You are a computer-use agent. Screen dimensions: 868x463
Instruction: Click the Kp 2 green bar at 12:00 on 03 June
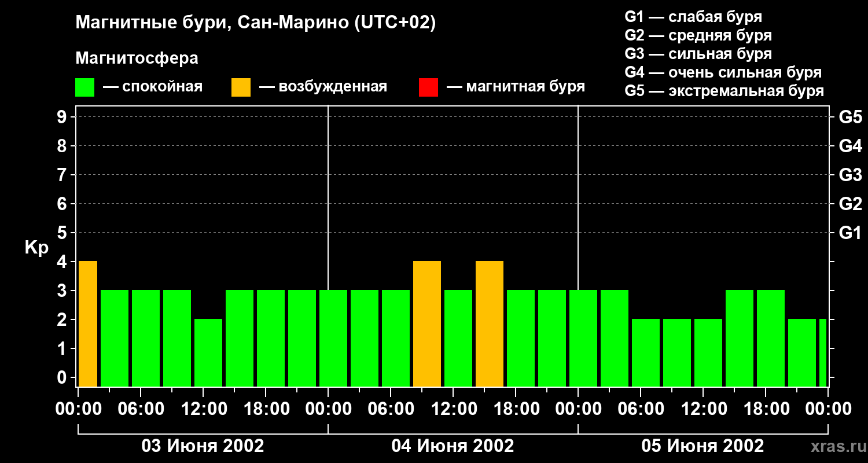tap(208, 353)
